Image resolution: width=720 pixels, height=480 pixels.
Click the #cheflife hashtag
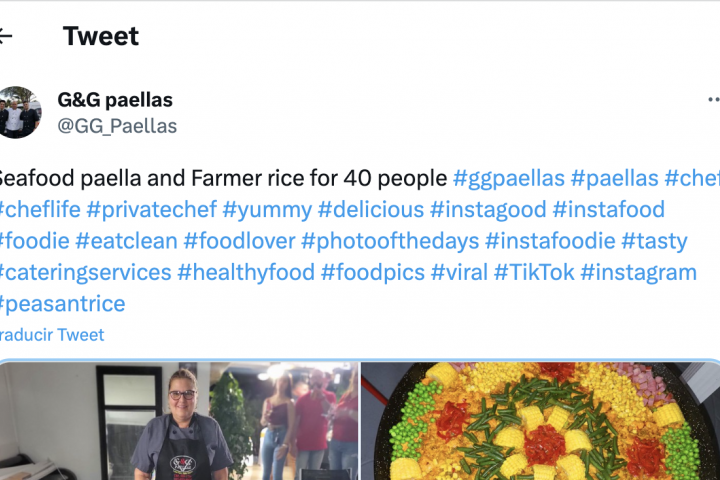(39, 210)
